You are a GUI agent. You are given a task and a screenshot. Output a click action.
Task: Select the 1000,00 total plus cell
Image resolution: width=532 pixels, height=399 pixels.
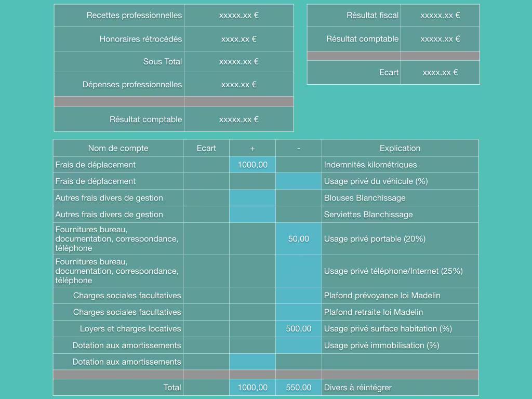[252, 388]
